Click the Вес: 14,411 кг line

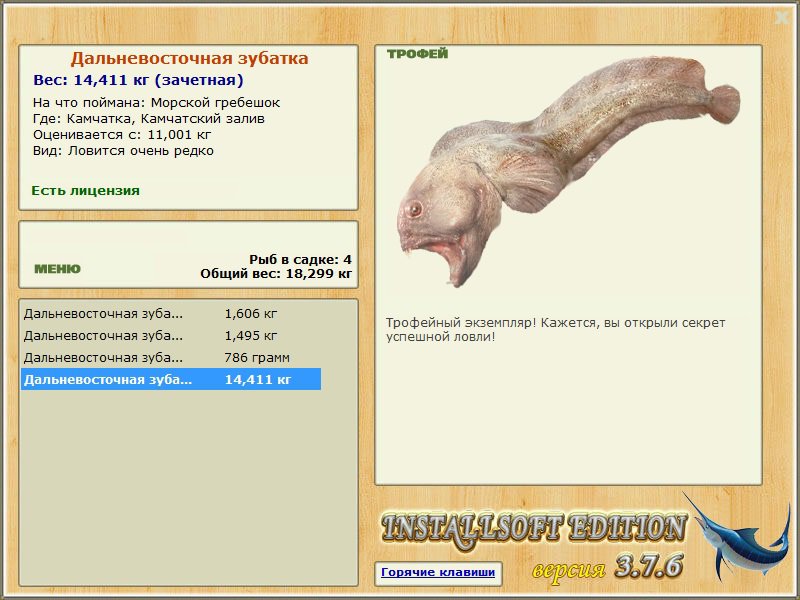pyautogui.click(x=138, y=80)
